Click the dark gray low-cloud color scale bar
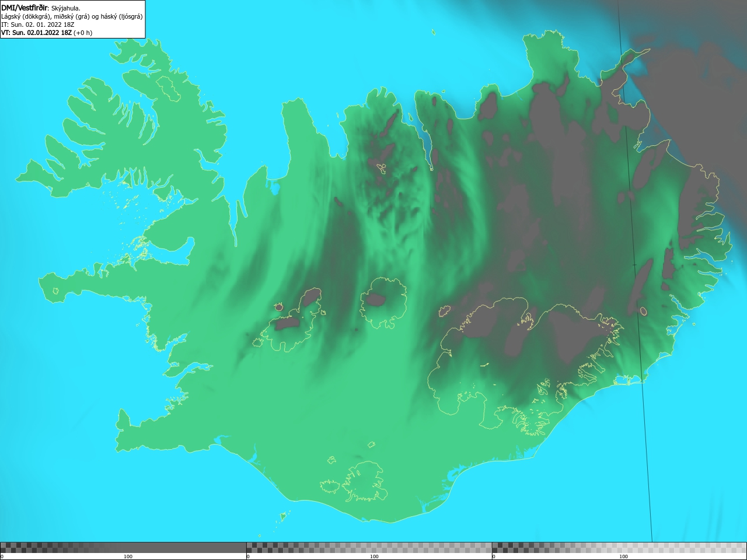Image resolution: width=747 pixels, height=560 pixels. pyautogui.click(x=123, y=548)
